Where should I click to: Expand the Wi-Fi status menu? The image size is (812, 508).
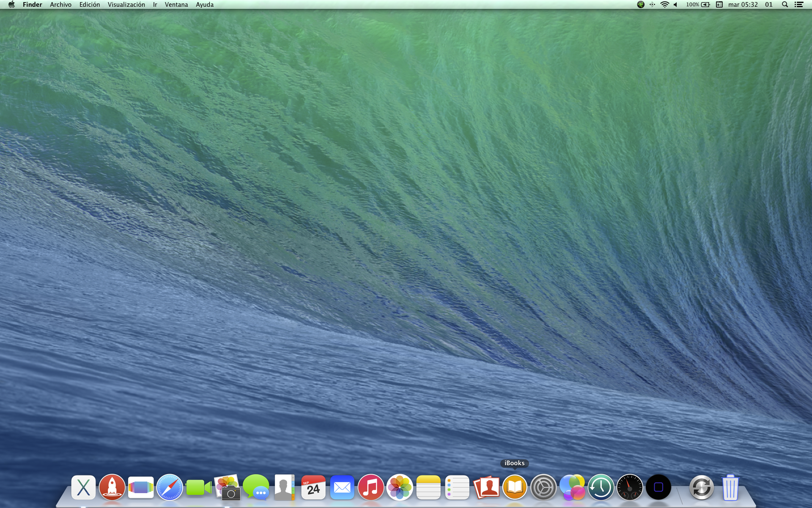(664, 5)
